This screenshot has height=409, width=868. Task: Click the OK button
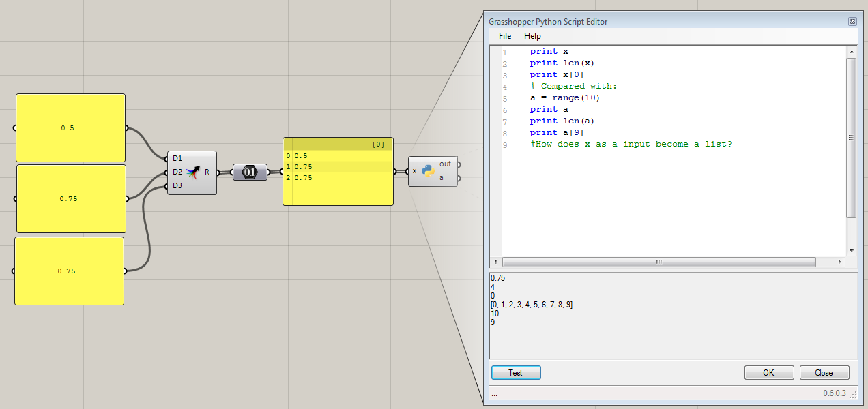point(769,373)
